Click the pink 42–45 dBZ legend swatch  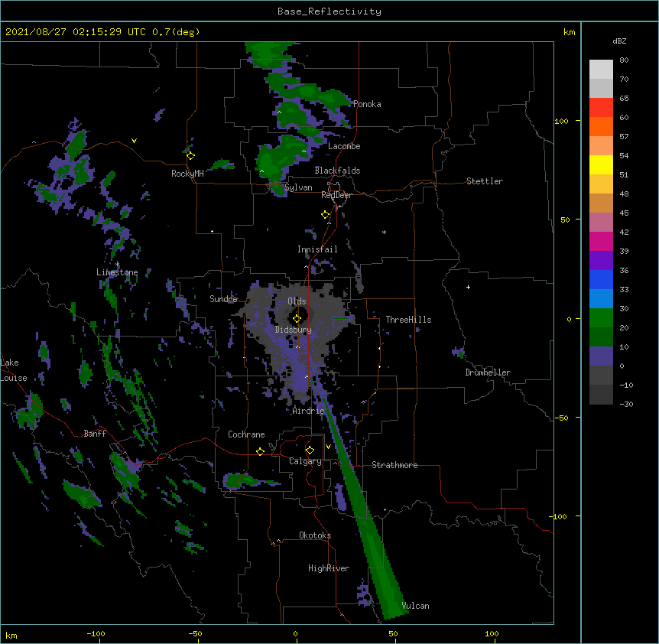(601, 223)
